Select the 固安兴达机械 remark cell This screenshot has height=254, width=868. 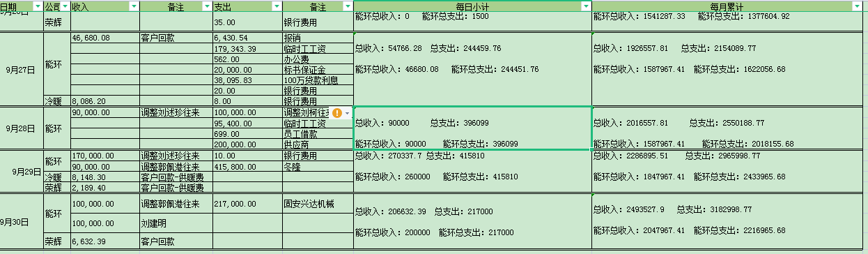coord(318,204)
